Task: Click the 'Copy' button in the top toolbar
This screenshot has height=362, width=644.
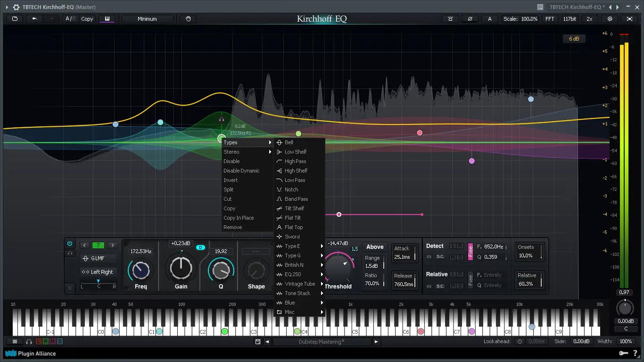Action: (87, 19)
